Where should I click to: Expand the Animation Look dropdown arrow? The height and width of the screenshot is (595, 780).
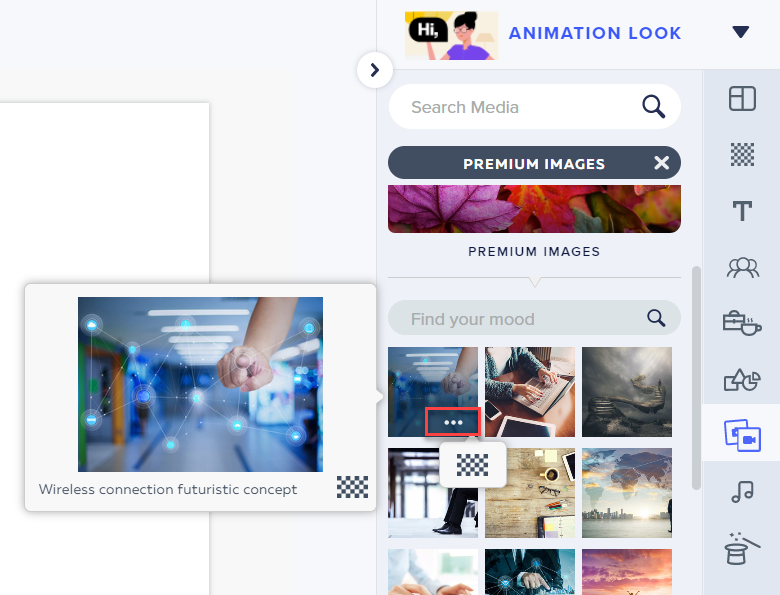pyautogui.click(x=740, y=33)
